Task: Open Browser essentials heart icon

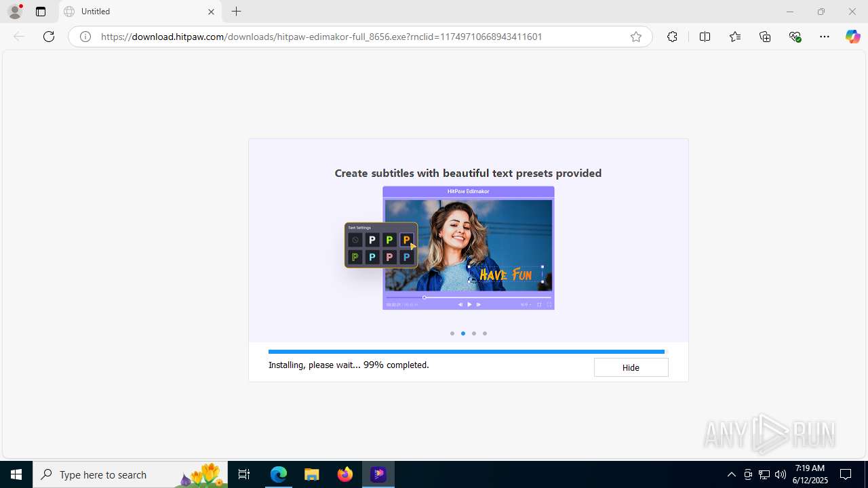Action: 795,37
